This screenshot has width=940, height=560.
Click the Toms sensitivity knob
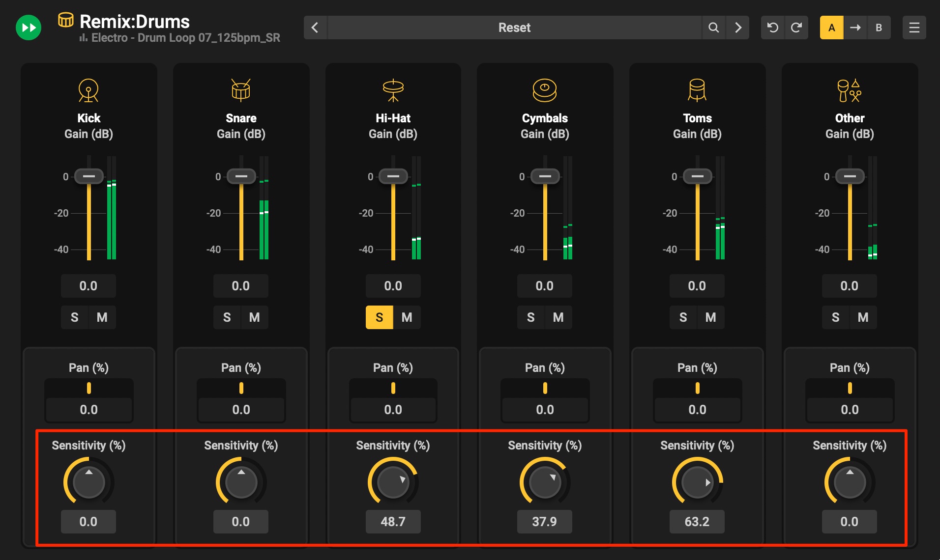(x=698, y=482)
